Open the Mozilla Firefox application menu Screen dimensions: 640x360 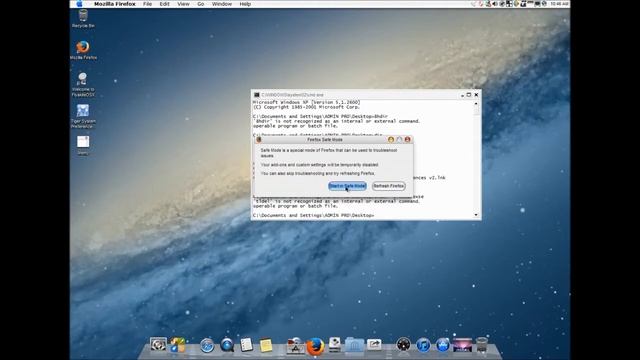click(x=115, y=4)
